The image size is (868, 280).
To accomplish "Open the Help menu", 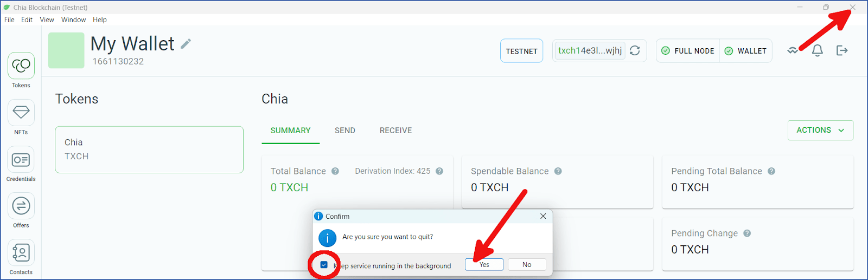I will click(x=99, y=19).
